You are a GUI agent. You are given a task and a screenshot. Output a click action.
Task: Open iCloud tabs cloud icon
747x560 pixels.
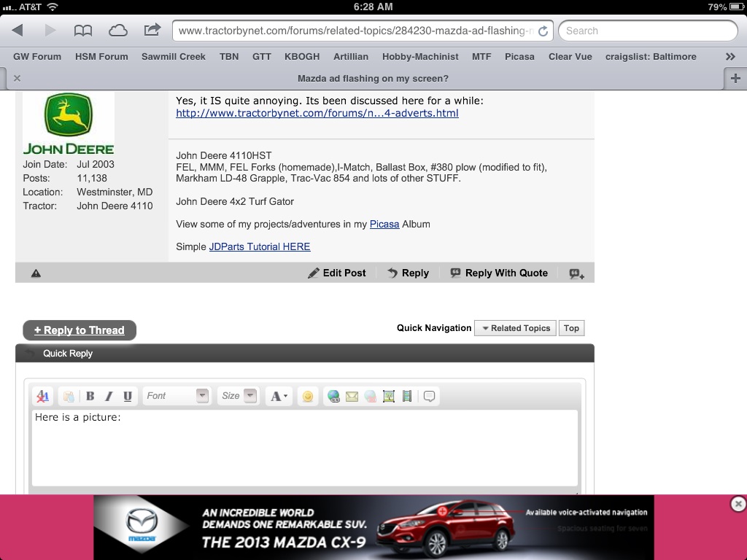[x=117, y=31]
